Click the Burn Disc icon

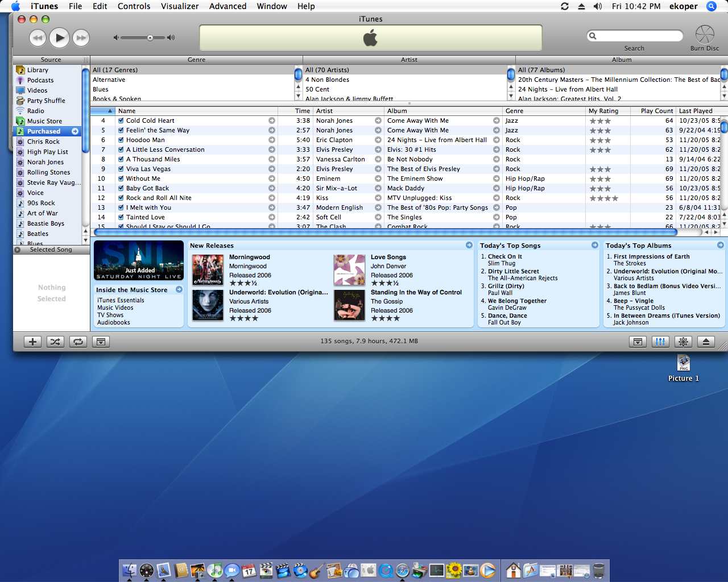(x=705, y=34)
